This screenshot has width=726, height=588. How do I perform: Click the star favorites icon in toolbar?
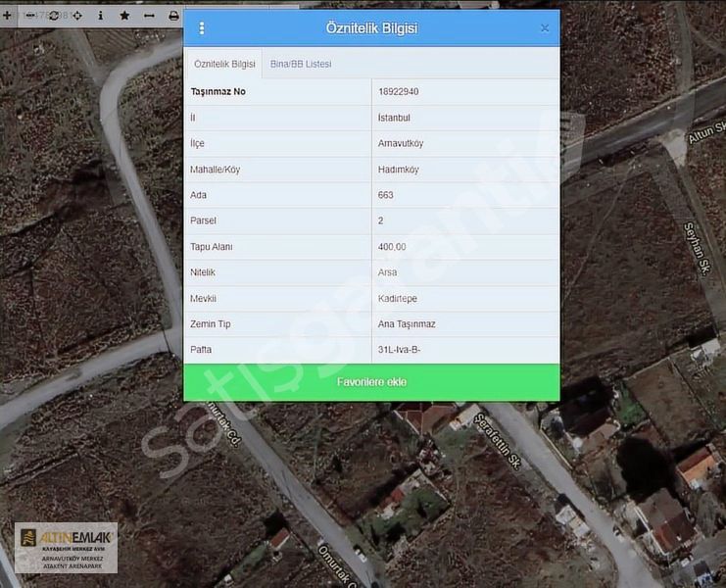124,16
